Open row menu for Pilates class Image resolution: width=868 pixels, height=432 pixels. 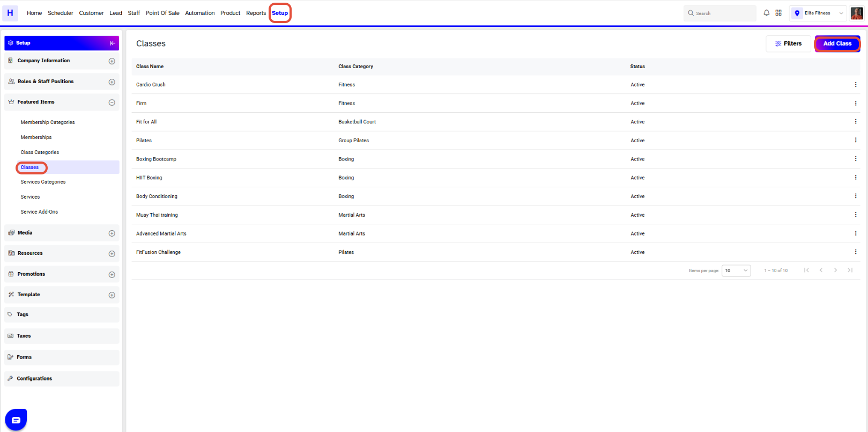coord(856,140)
